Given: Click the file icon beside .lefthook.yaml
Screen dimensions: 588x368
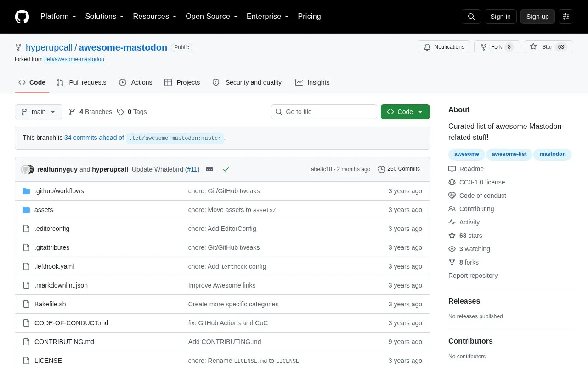Looking at the screenshot, I should click(x=26, y=266).
